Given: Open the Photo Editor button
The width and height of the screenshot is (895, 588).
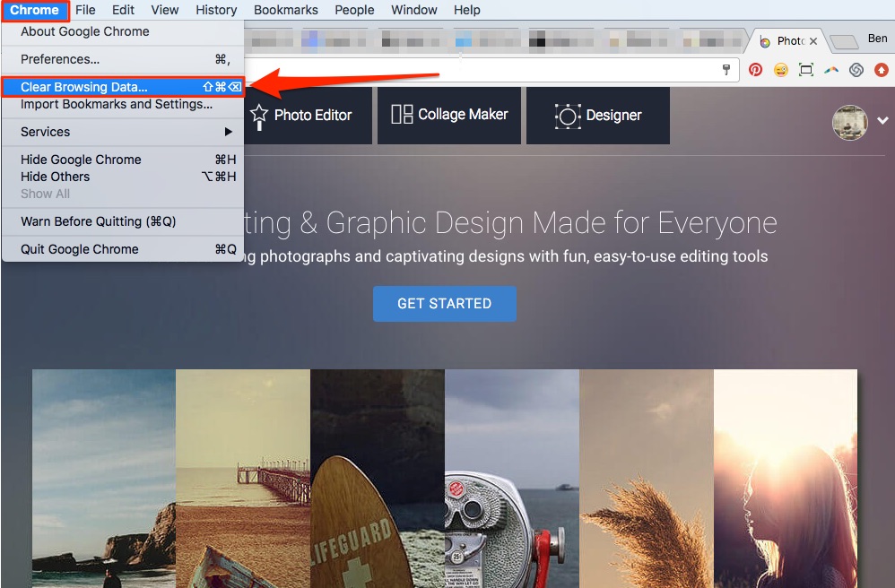Looking at the screenshot, I should [x=308, y=116].
